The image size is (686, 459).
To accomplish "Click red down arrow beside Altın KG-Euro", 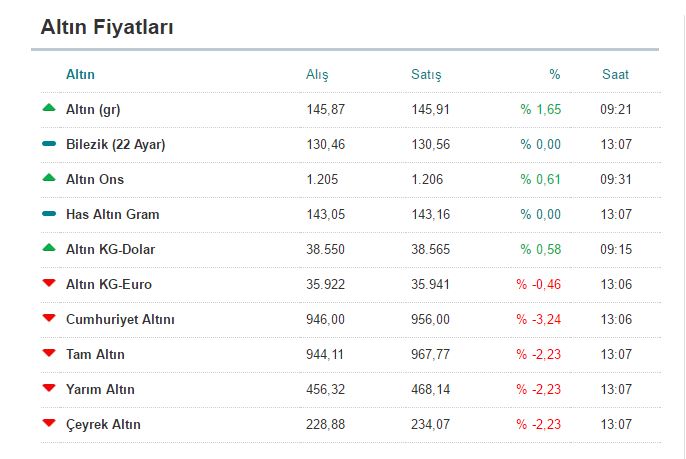I will [x=49, y=284].
